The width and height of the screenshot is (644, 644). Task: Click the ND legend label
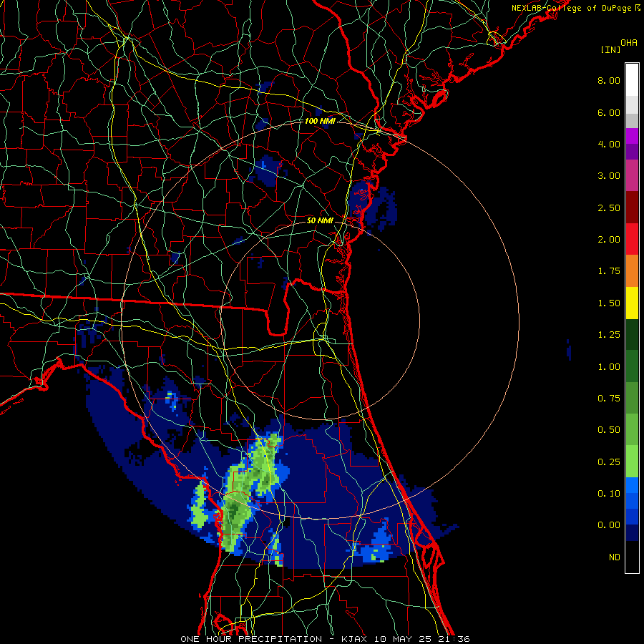(615, 557)
